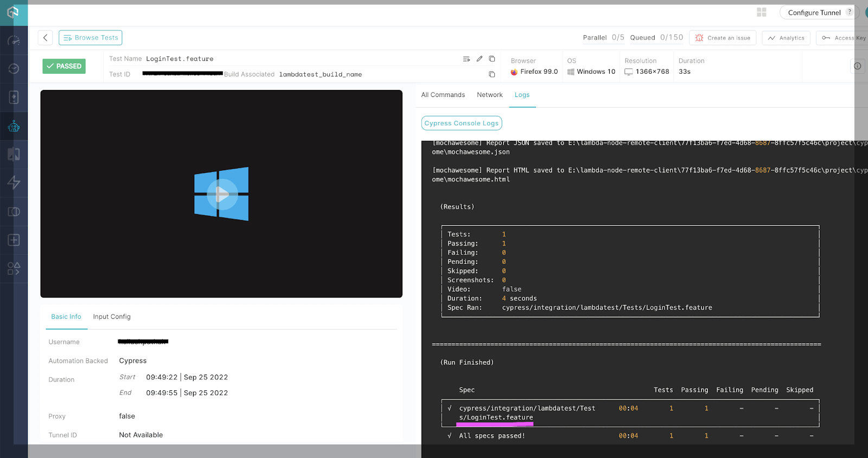Click the '(Run Finished)' log line
The height and width of the screenshot is (458, 868).
coord(467,363)
